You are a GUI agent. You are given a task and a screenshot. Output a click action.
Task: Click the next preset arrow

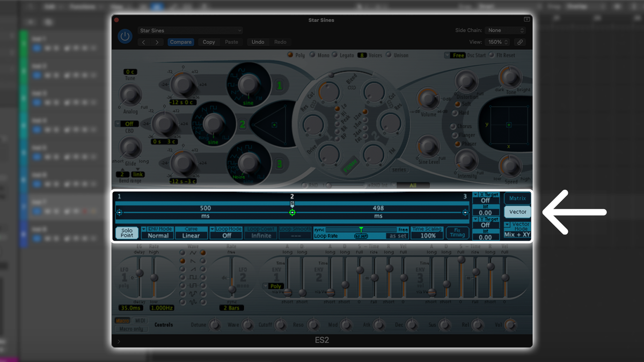(x=156, y=42)
